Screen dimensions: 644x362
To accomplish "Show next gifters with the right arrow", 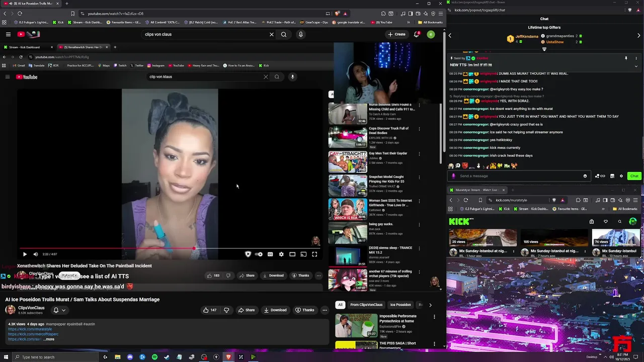I will (x=639, y=35).
